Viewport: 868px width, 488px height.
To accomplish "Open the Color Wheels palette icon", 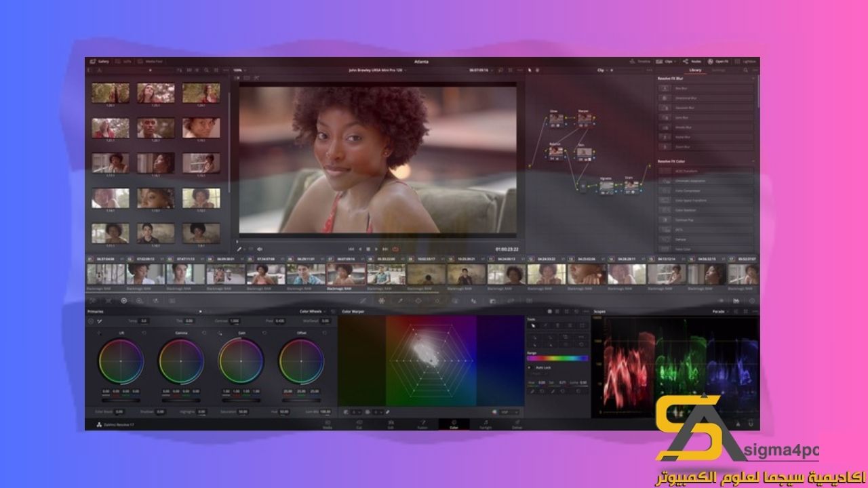I will pos(123,300).
